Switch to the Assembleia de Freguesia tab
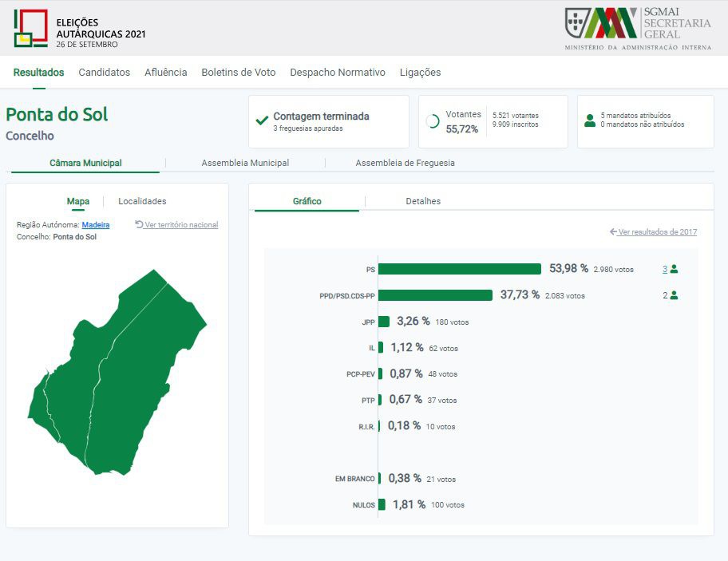The width and height of the screenshot is (728, 561). [405, 163]
